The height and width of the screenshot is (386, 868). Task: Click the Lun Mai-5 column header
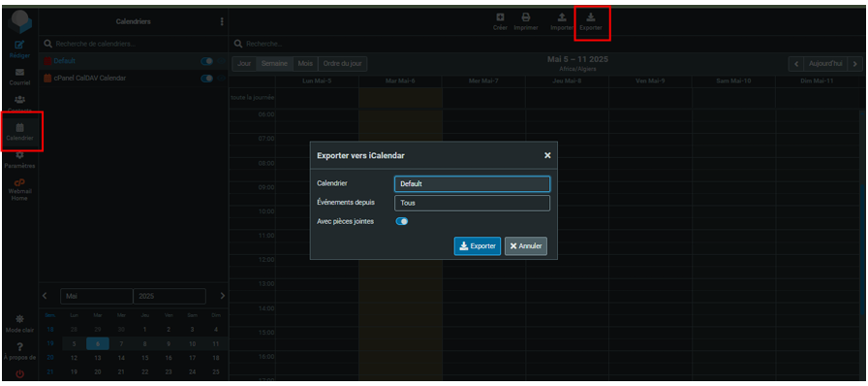pyautogui.click(x=317, y=80)
